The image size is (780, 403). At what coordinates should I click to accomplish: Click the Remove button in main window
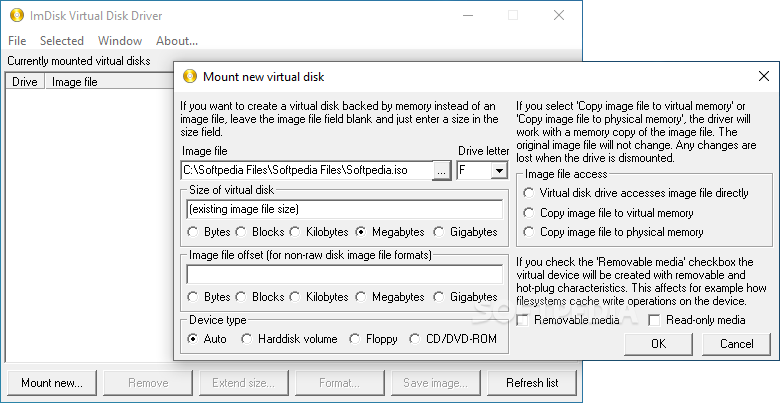148,383
